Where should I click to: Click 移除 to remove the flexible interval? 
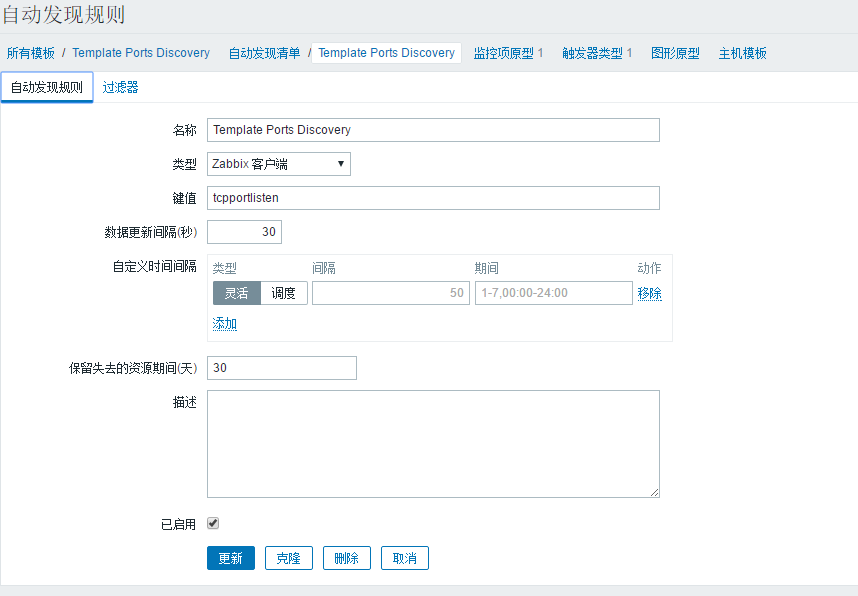[649, 293]
